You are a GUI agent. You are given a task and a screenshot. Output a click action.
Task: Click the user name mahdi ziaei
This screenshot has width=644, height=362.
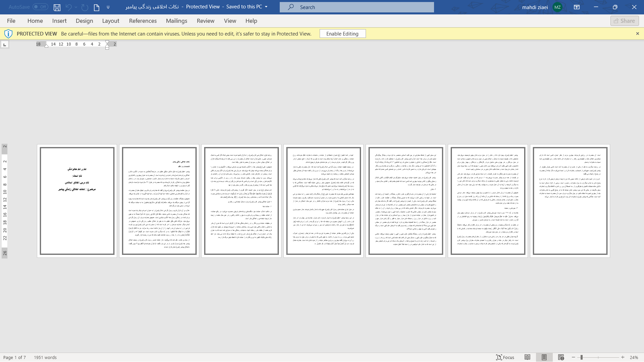click(535, 7)
